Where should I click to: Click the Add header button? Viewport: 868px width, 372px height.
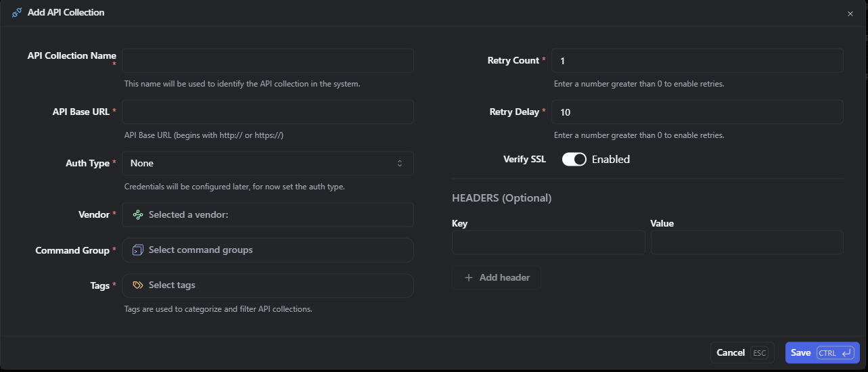tap(497, 278)
